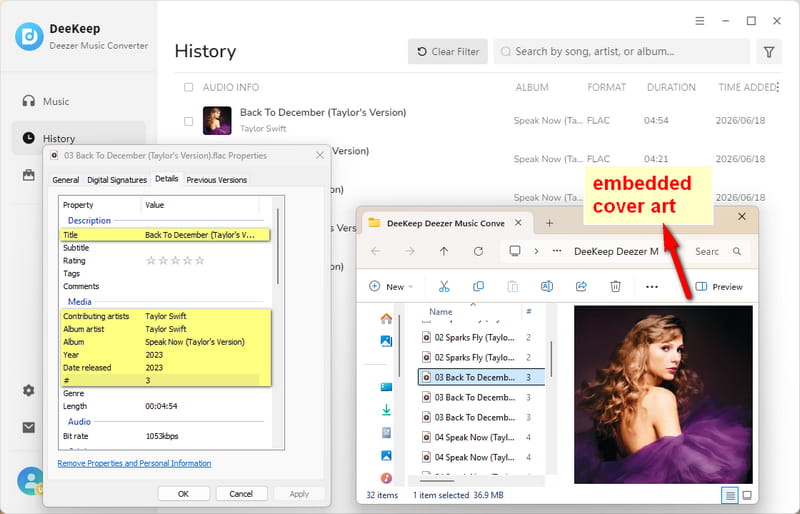Switch Explorer to large thumbnails view icon
Image resolution: width=800 pixels, height=514 pixels.
747,495
